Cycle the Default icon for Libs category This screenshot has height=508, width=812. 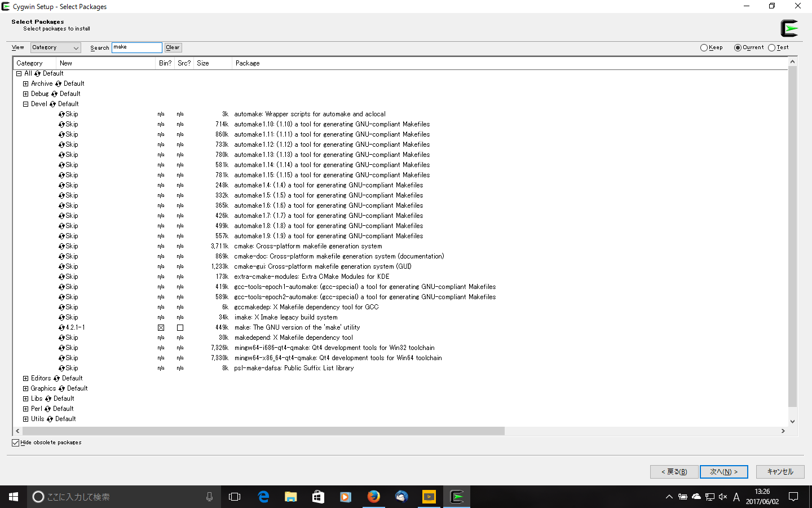[x=48, y=398]
